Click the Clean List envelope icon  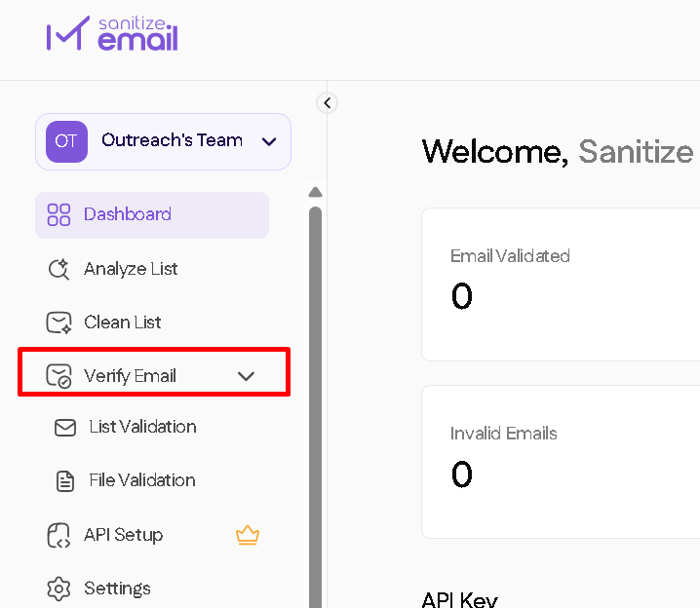point(59,323)
